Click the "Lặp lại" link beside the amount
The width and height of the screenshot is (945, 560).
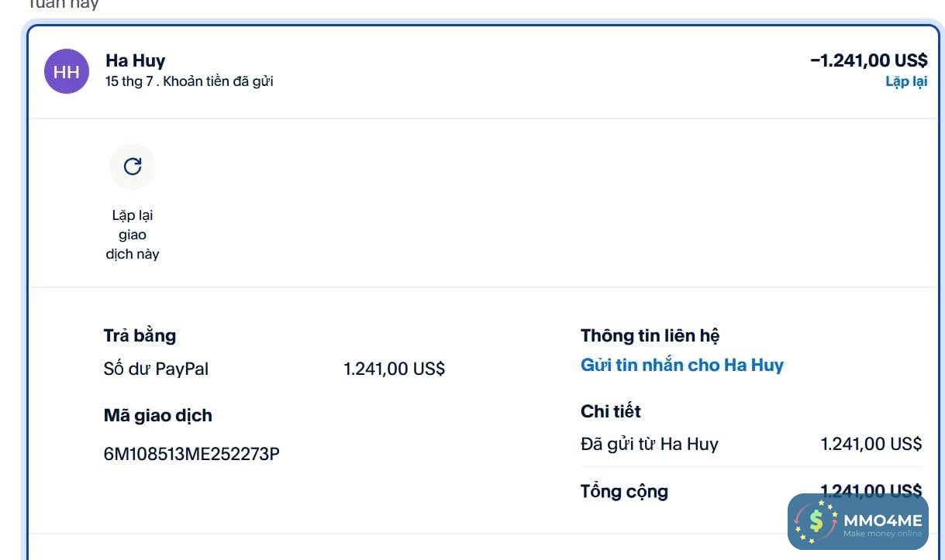click(x=905, y=81)
